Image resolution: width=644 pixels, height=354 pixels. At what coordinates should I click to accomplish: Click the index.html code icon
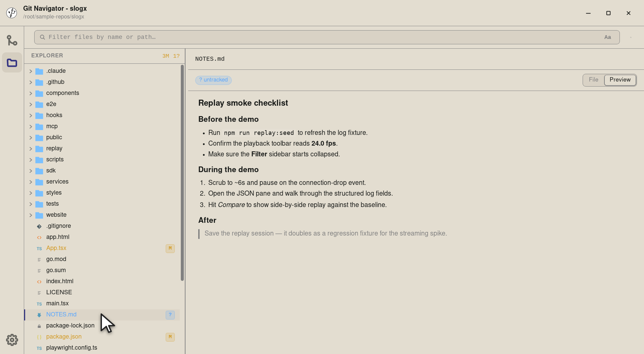39,282
